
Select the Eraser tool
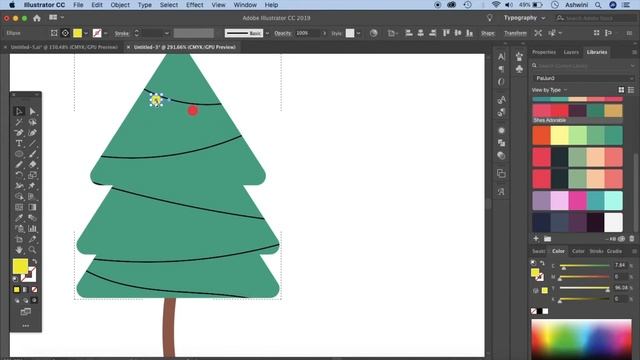pos(33,164)
